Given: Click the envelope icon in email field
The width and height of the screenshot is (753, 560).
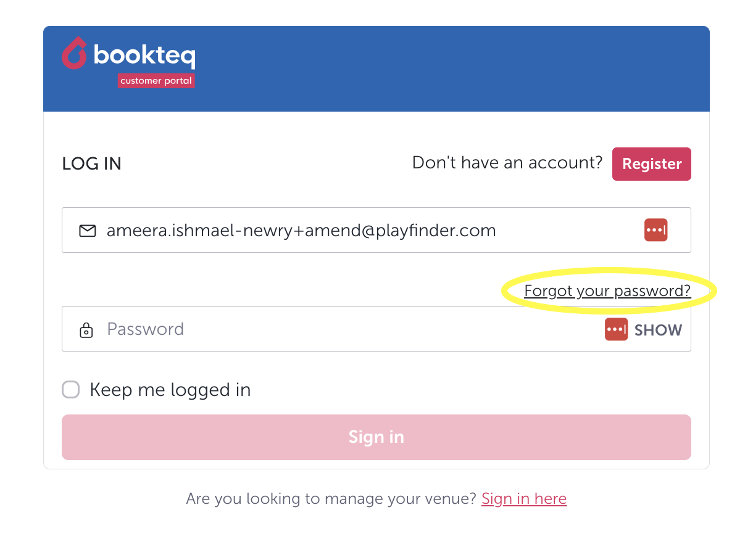Looking at the screenshot, I should 88,231.
